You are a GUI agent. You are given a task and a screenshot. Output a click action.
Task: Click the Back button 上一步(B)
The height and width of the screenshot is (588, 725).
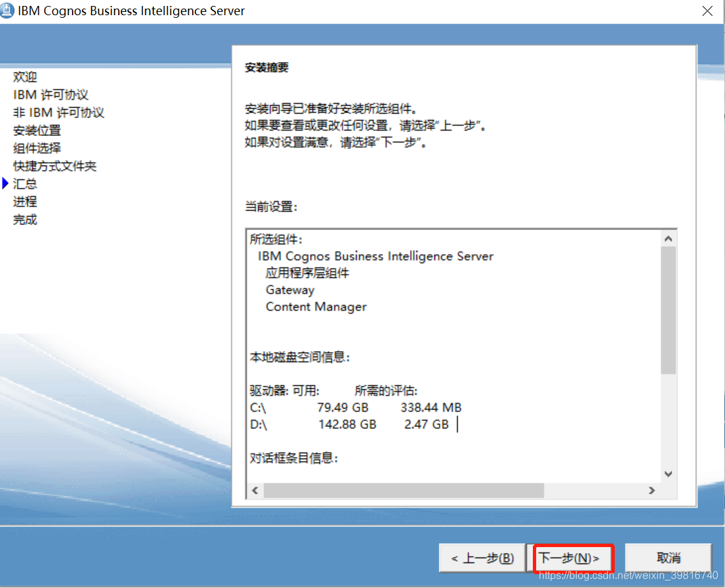point(482,558)
